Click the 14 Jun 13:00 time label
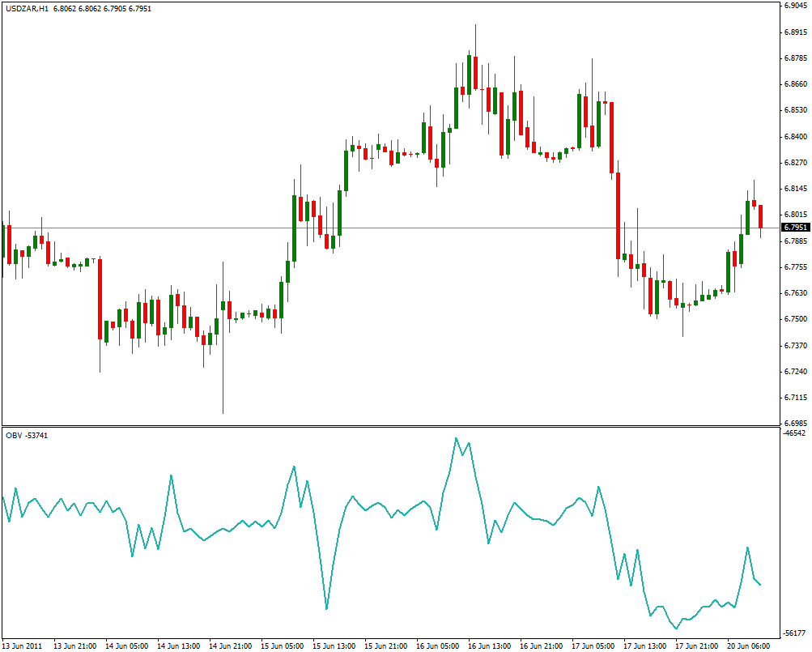The width and height of the screenshot is (812, 652). pyautogui.click(x=179, y=646)
